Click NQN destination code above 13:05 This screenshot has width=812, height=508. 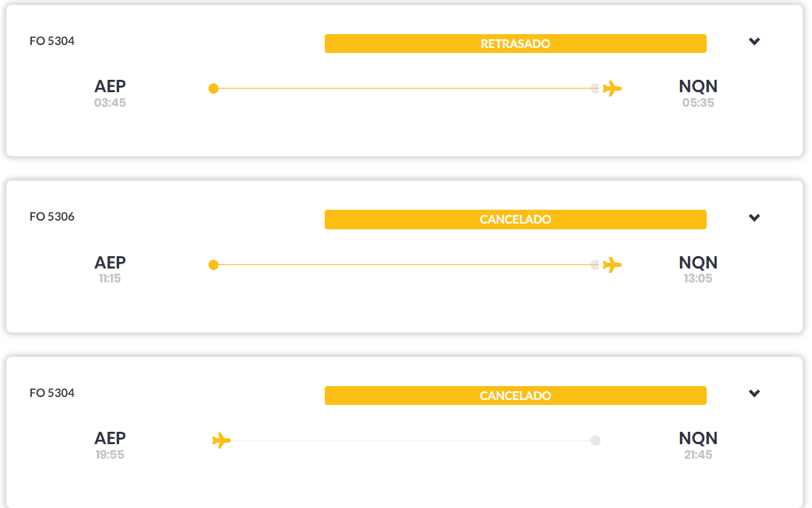click(x=698, y=262)
